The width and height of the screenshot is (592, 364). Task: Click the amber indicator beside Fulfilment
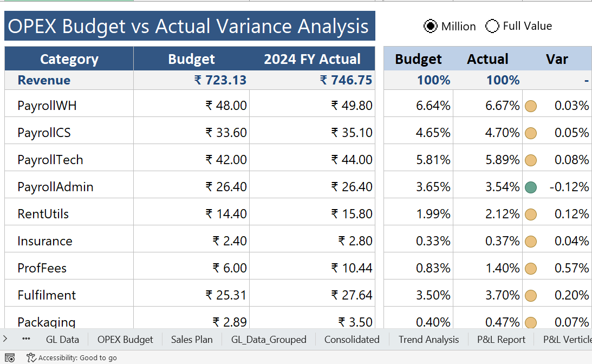point(531,295)
